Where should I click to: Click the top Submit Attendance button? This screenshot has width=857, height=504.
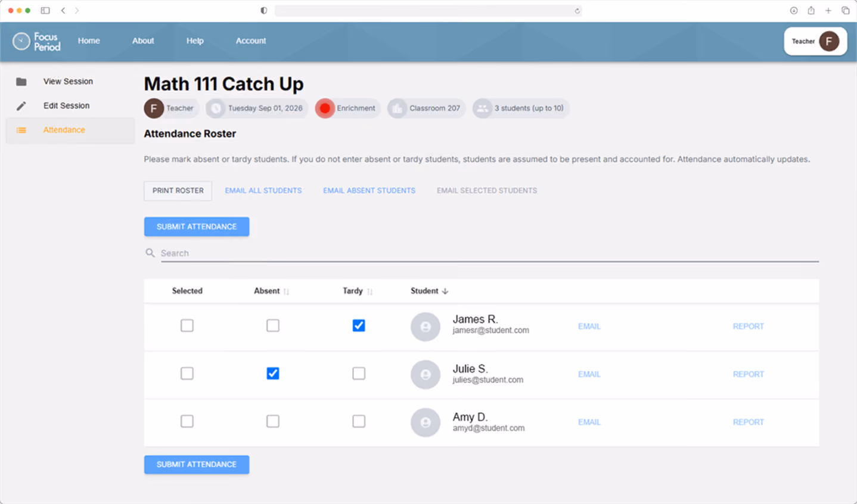197,227
